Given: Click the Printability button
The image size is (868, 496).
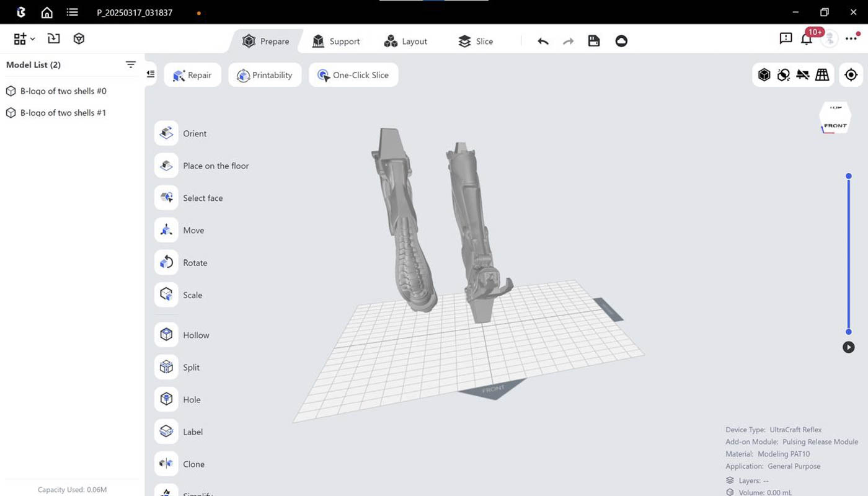Looking at the screenshot, I should pyautogui.click(x=265, y=75).
